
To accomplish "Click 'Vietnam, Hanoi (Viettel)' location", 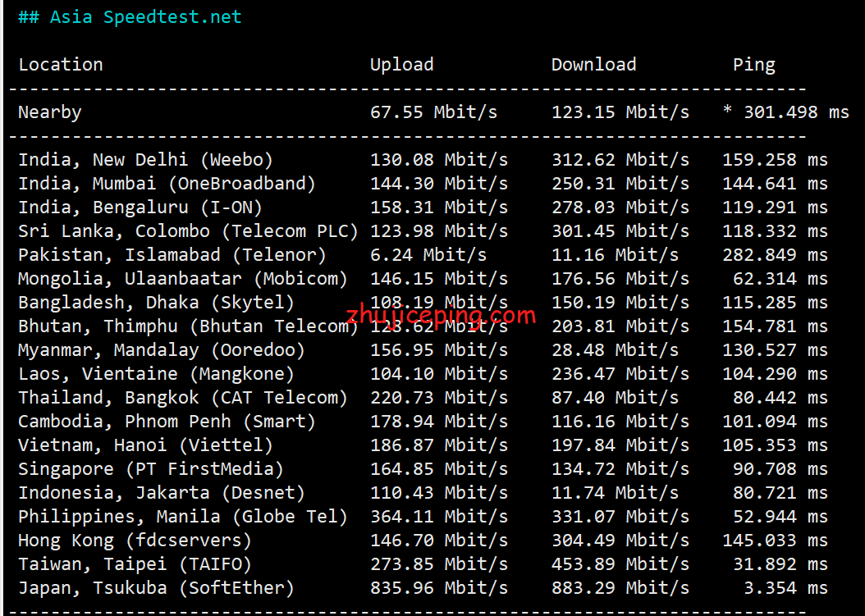I will point(145,445).
